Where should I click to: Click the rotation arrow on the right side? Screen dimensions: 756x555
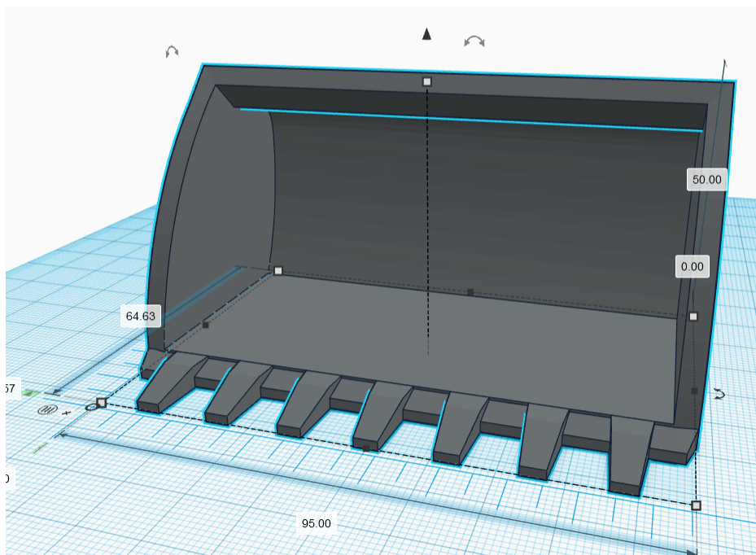pos(719,394)
